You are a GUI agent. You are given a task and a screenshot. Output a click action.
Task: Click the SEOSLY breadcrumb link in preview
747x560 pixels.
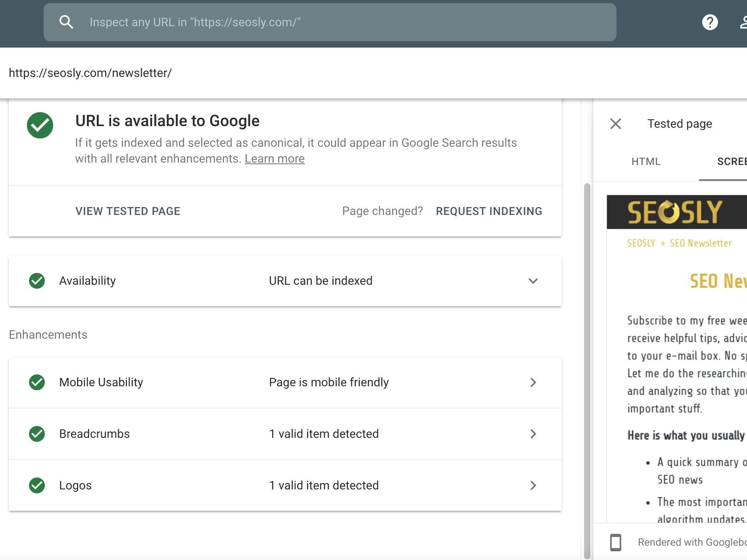641,243
